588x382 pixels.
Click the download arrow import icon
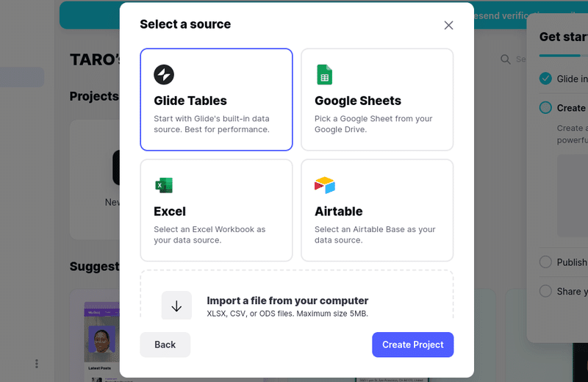(176, 306)
